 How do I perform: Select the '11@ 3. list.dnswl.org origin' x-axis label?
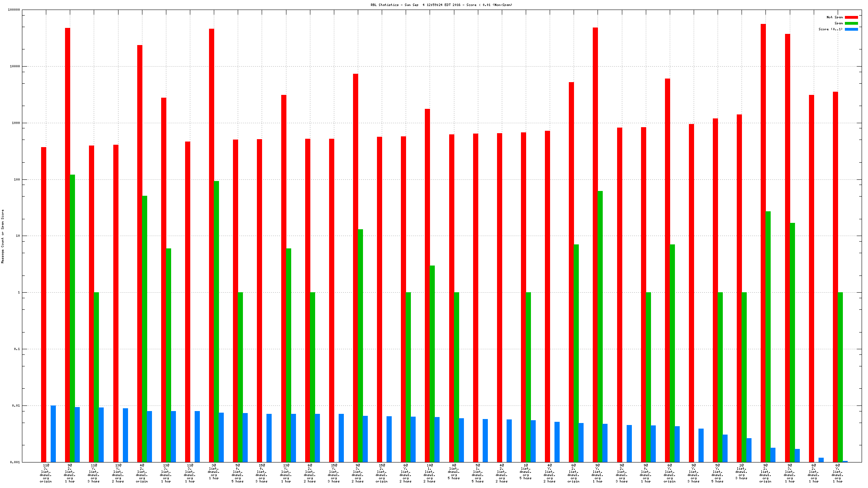(46, 473)
